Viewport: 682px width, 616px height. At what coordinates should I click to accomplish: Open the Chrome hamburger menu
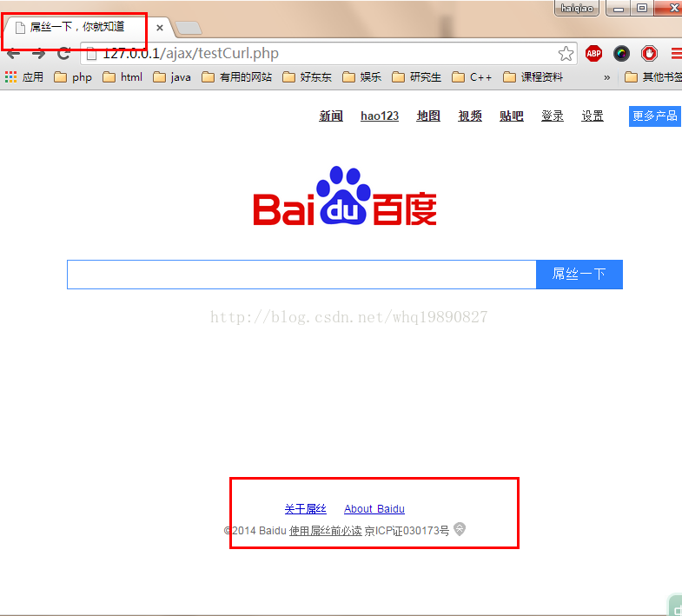(677, 54)
